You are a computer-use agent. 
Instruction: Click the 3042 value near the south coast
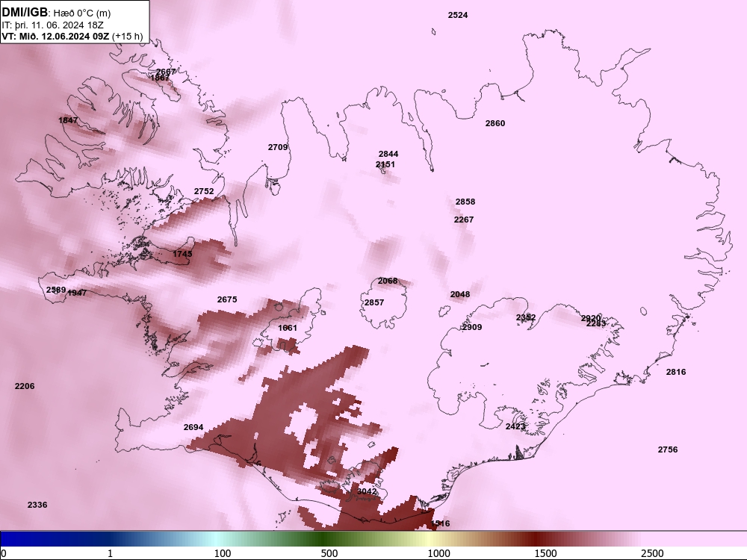(x=367, y=491)
